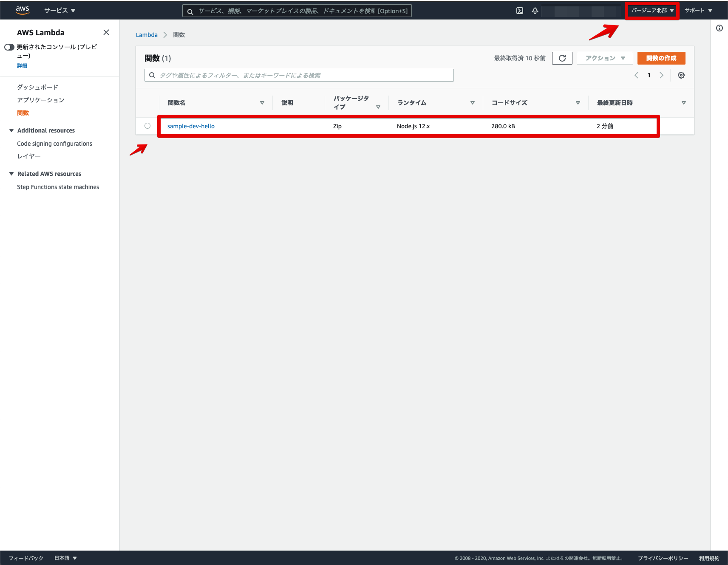Click the 関数の作成 button
Image resolution: width=728 pixels, height=565 pixels.
[x=661, y=58]
